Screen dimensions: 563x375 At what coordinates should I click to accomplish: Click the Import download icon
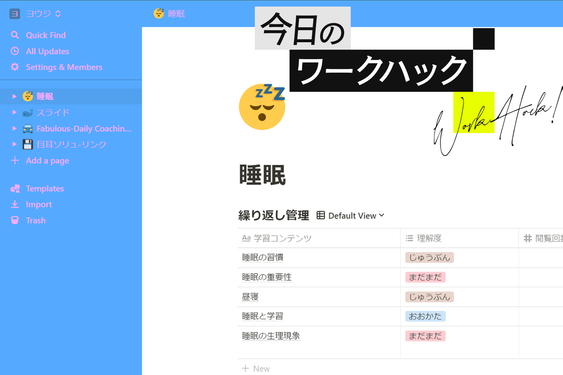pyautogui.click(x=15, y=204)
